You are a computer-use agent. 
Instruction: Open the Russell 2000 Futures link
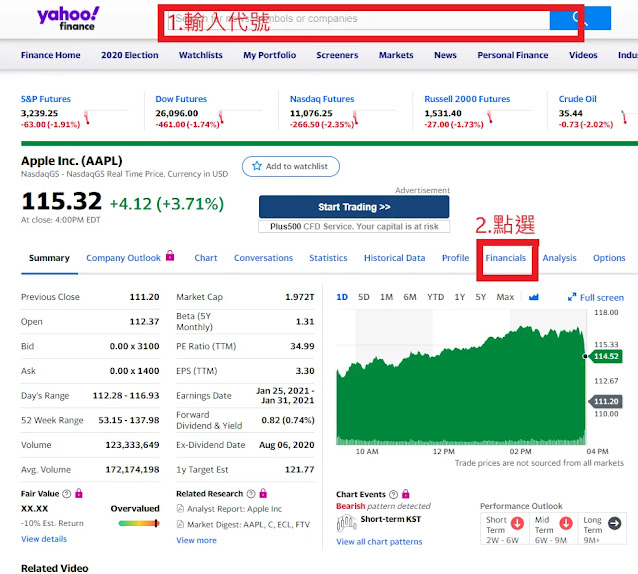point(467,99)
